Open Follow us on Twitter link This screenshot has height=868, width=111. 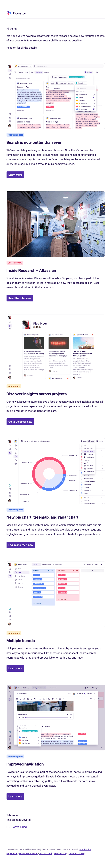(x=28, y=854)
